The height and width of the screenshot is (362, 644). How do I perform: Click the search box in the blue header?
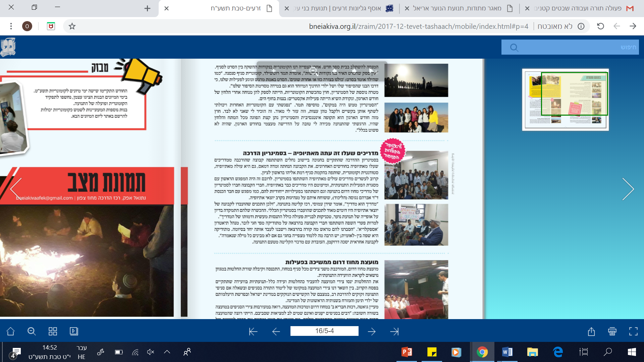tap(570, 47)
